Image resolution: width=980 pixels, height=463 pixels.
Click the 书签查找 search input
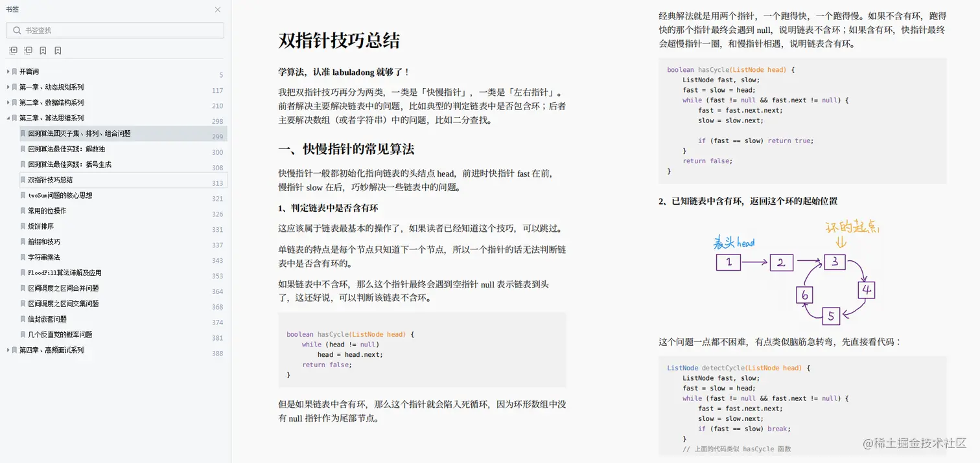coord(115,30)
